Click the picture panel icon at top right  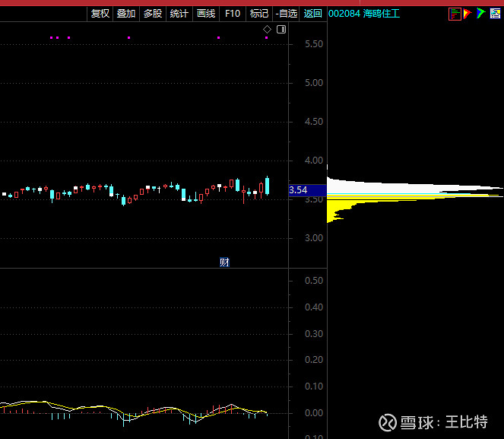495,14
